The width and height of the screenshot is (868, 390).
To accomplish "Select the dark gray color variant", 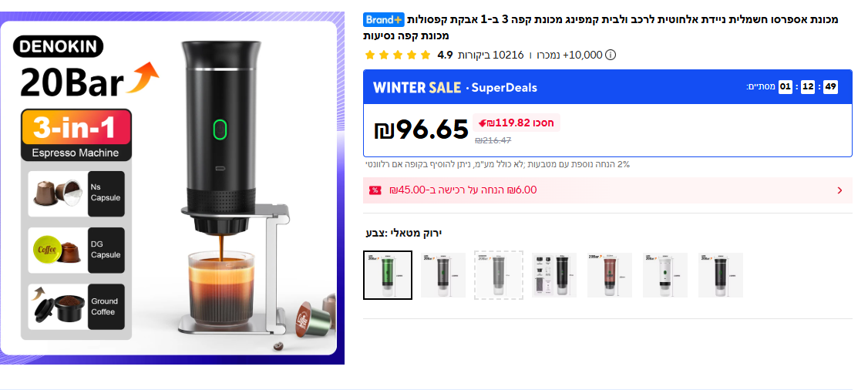I will 443,275.
